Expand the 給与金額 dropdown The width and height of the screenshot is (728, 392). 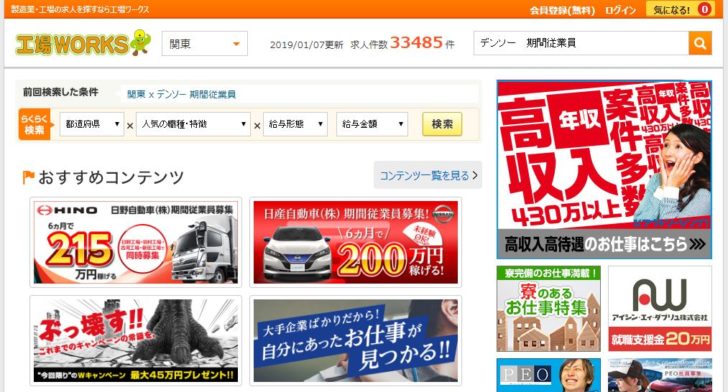(x=372, y=124)
